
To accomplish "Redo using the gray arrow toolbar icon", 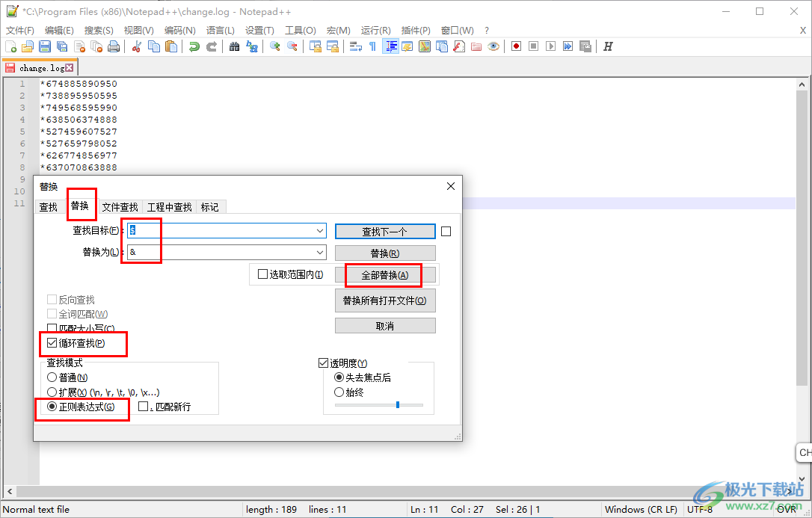I will (x=212, y=46).
